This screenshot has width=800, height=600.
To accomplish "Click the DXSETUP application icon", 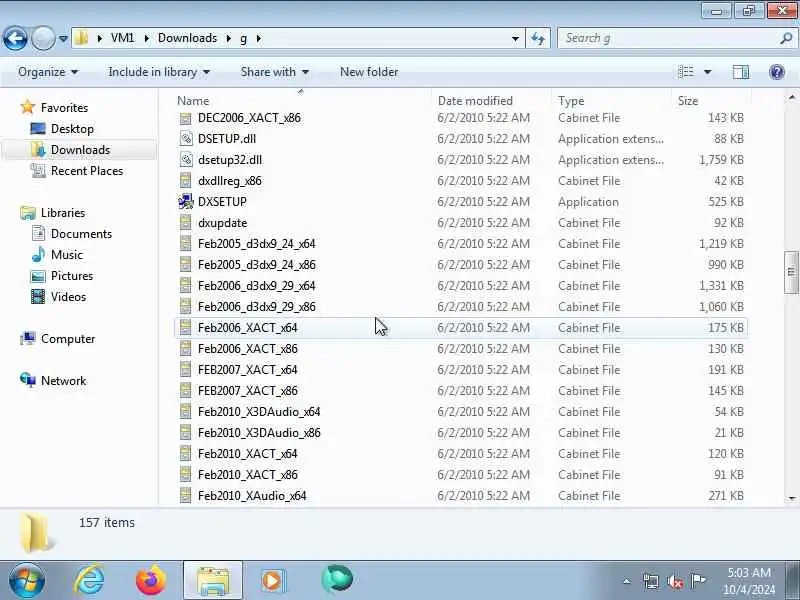I will click(186, 202).
